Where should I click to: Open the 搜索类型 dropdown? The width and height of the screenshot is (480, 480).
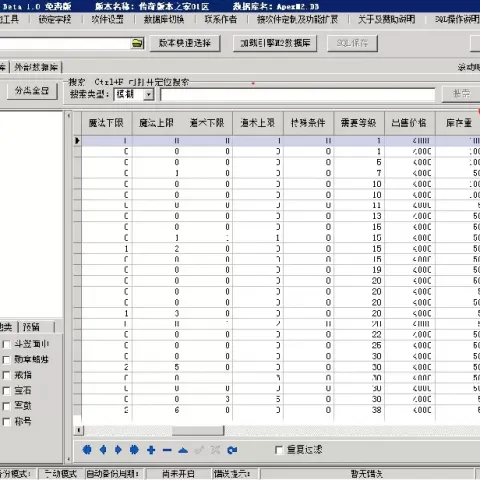[149, 95]
